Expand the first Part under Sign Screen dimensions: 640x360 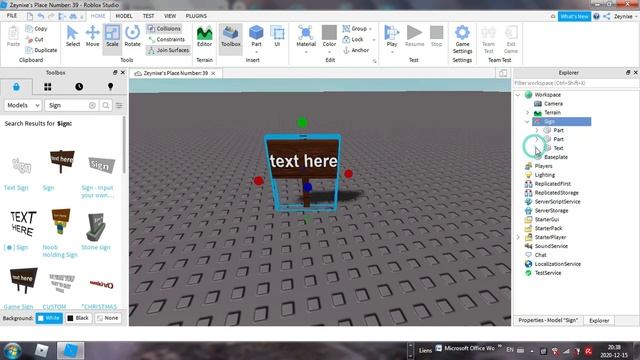pos(537,130)
